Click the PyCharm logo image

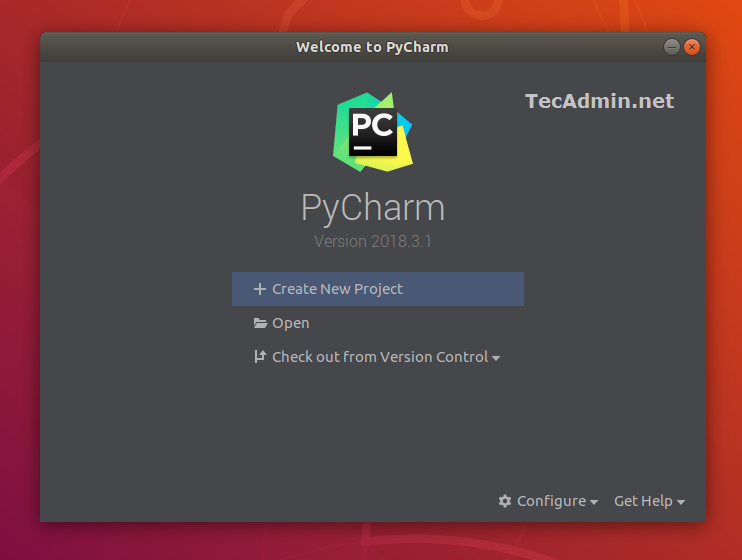(x=373, y=132)
